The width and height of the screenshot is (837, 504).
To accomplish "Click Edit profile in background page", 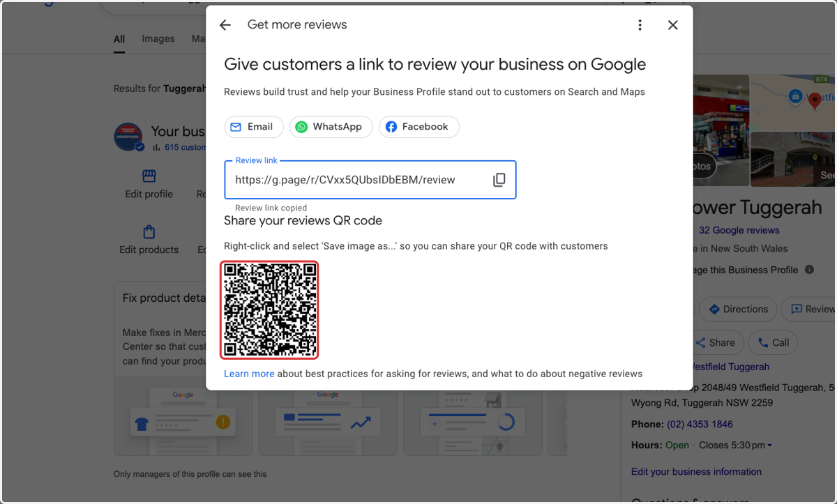I will coord(149,194).
